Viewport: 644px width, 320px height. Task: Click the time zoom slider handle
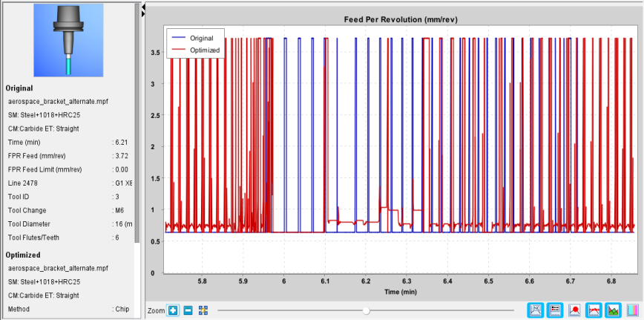367,310
